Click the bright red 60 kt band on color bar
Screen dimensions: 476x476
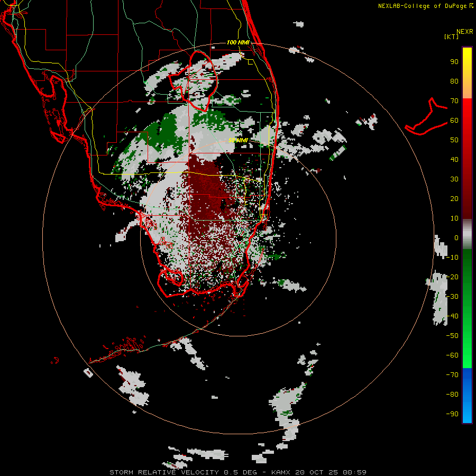tap(467, 120)
